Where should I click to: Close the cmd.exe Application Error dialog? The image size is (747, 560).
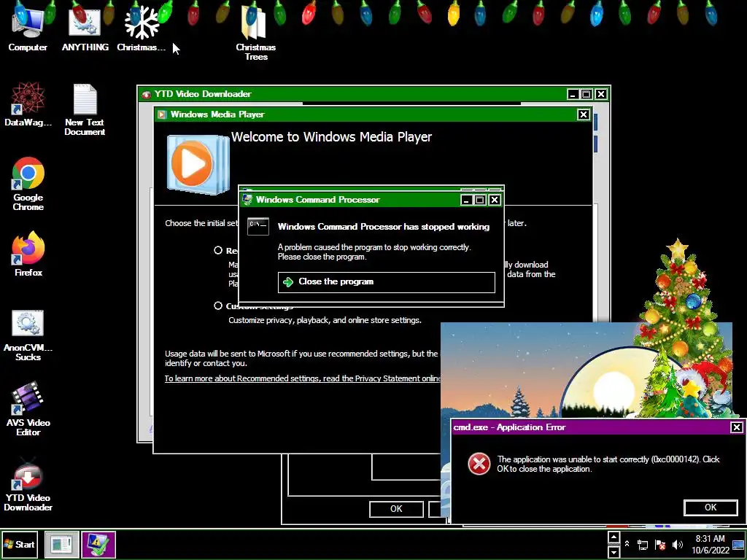coord(737,427)
